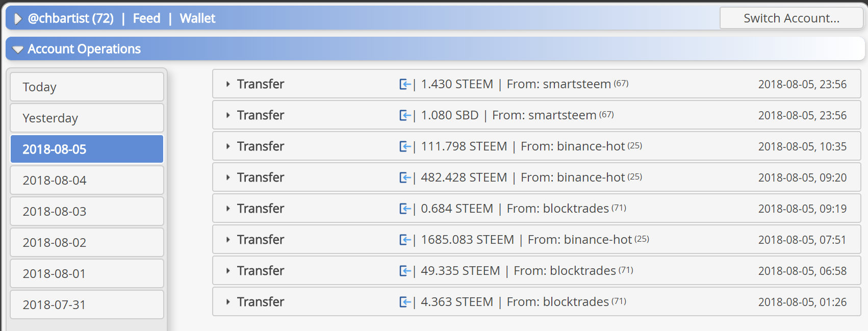Click incoming transfer icon for 0.684 STEEM
This screenshot has height=331, width=868.
click(x=405, y=209)
